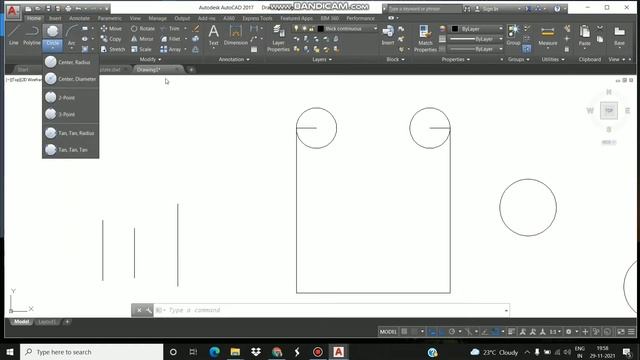The image size is (640, 360).
Task: Click the Array tool
Action: [x=171, y=49]
